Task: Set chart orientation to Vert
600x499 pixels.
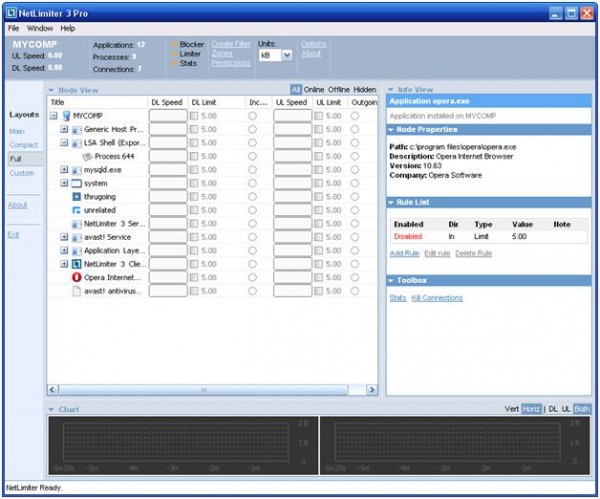Action: (x=512, y=409)
